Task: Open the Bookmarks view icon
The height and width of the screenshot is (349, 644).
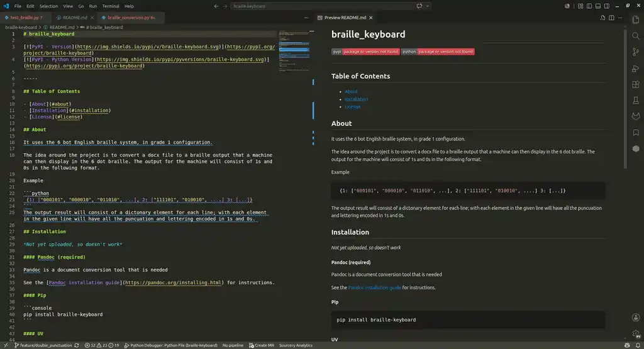Action: tap(636, 132)
